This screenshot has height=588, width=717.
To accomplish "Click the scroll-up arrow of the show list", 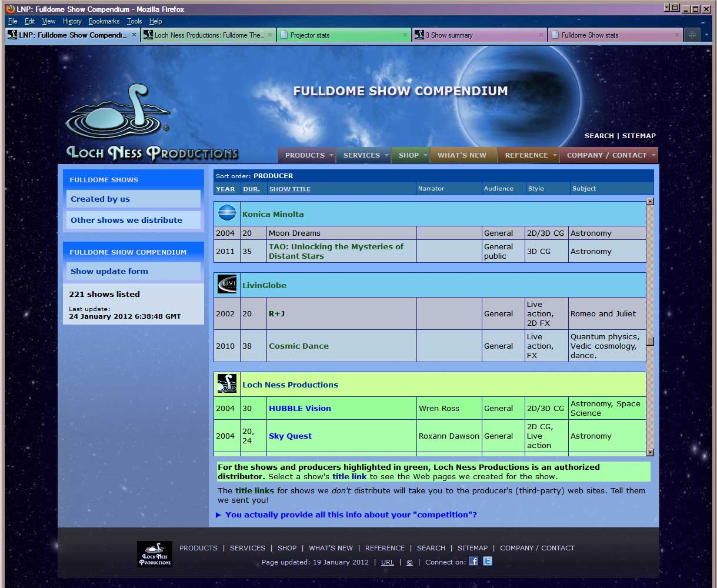I will pos(650,202).
